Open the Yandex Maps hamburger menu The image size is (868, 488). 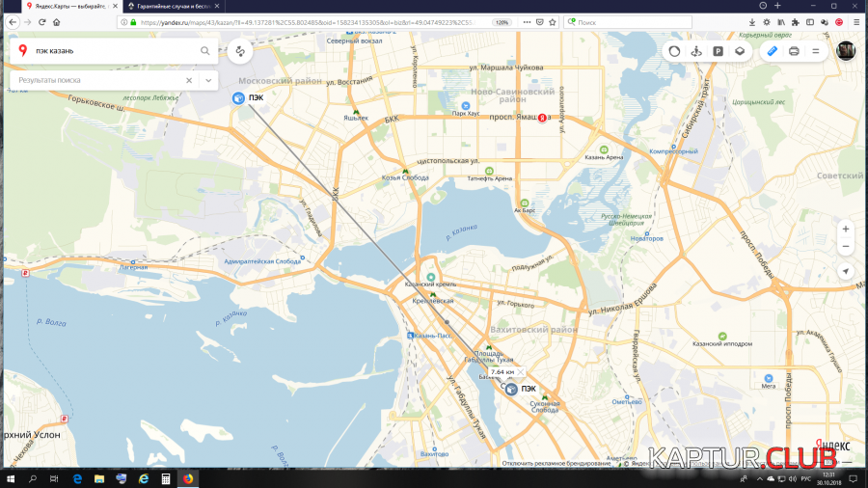click(x=815, y=51)
